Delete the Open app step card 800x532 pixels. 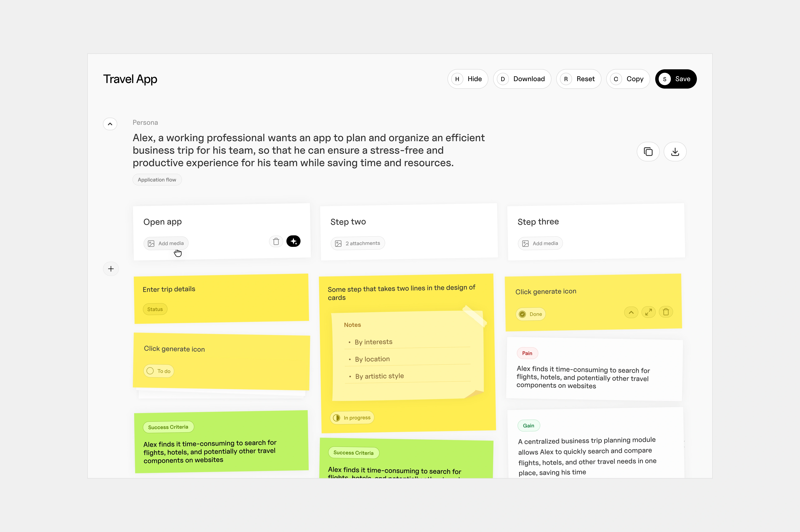click(x=276, y=241)
